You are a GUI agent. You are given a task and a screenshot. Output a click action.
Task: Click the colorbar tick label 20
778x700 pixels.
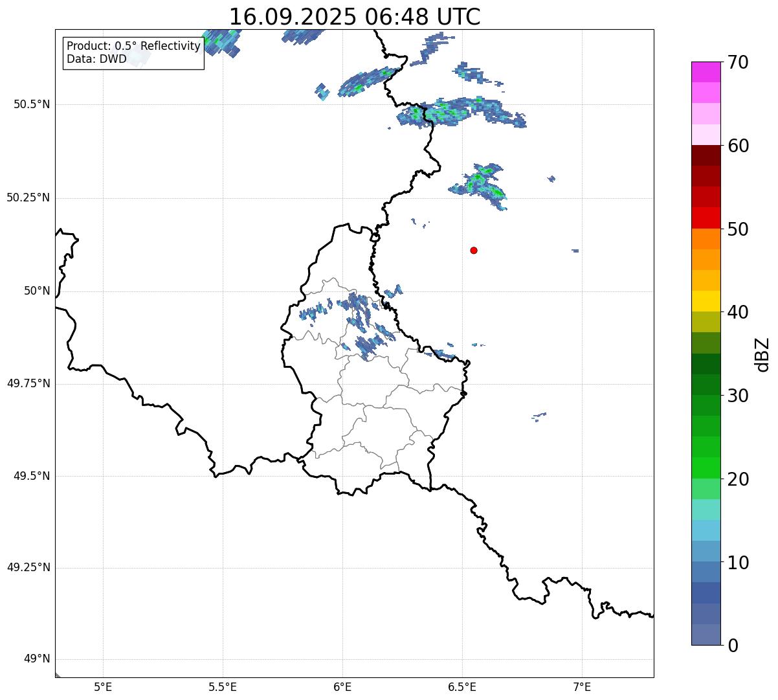point(737,479)
